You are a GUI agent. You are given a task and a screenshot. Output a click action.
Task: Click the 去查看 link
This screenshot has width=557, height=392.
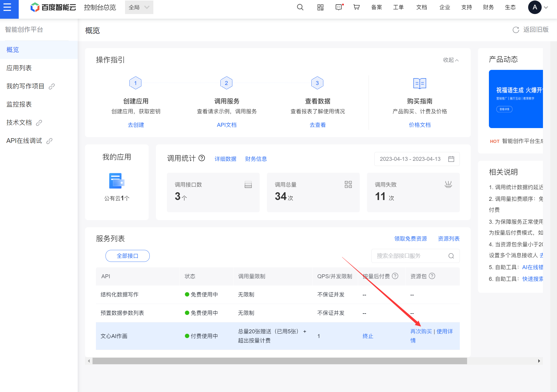pyautogui.click(x=318, y=125)
